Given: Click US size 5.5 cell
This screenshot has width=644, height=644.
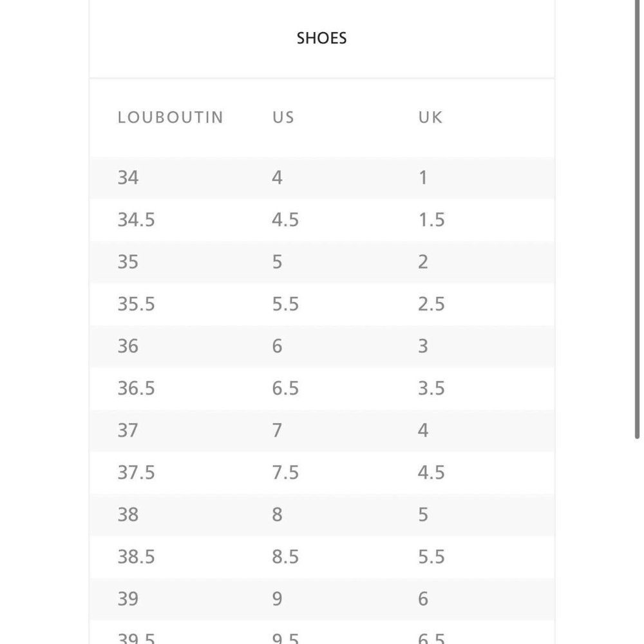Looking at the screenshot, I should click(285, 304).
